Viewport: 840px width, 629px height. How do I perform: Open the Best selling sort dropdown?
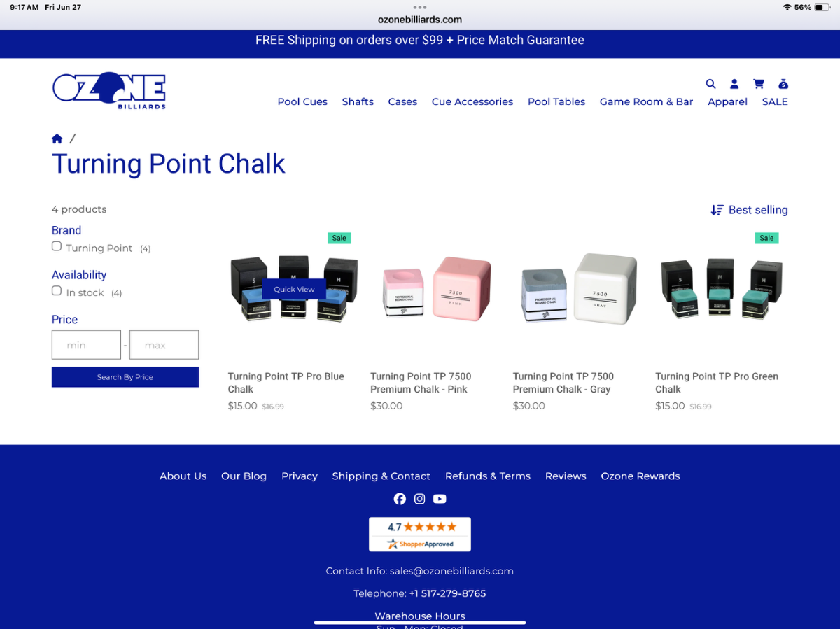[749, 210]
